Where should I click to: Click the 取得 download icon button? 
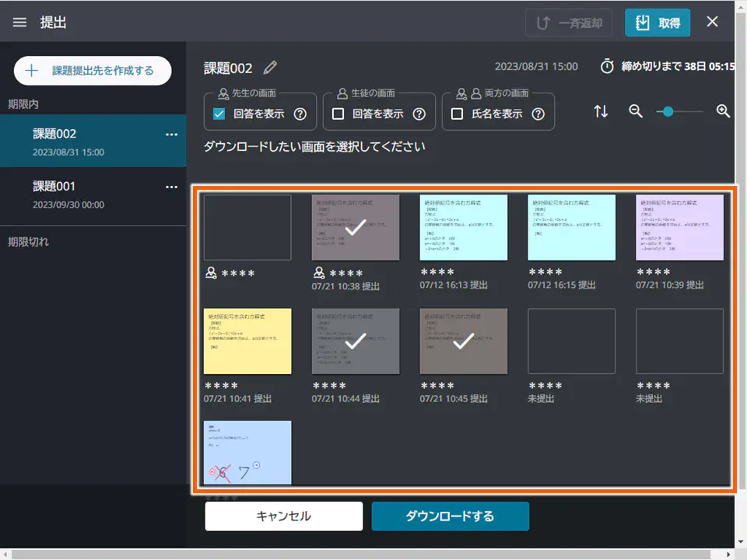(x=658, y=22)
